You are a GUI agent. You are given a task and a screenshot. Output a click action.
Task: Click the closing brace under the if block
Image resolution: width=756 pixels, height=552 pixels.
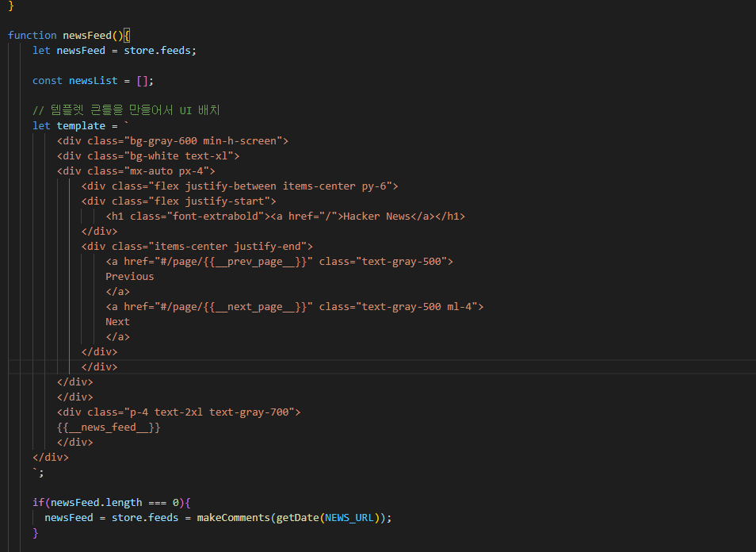point(35,533)
